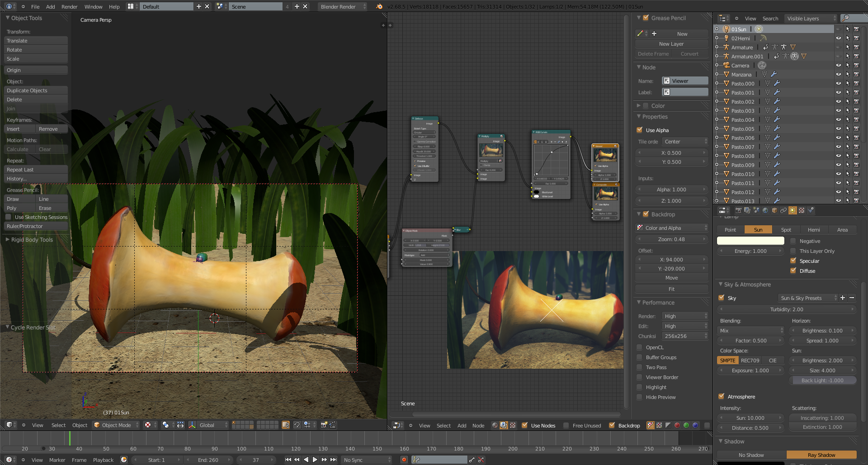The image size is (868, 465).
Task: Switch lamp type to Spot
Action: point(786,230)
